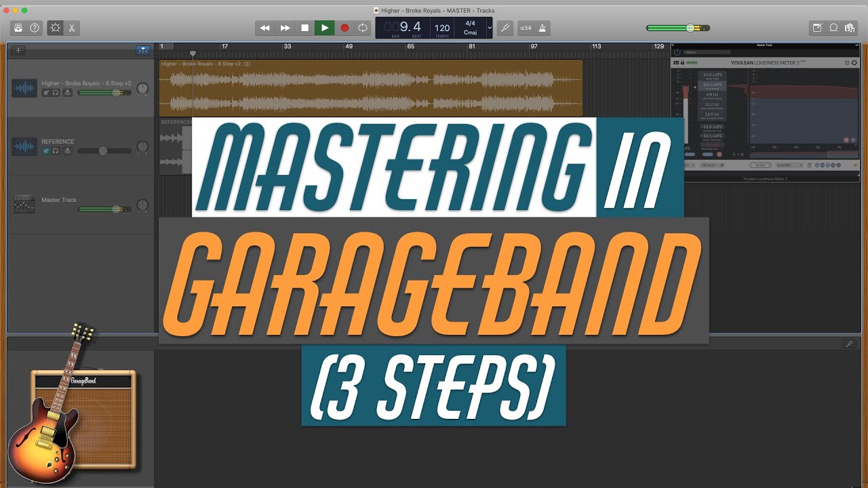This screenshot has height=488, width=868.
Task: Open the Loop Browser button
Action: pos(834,28)
